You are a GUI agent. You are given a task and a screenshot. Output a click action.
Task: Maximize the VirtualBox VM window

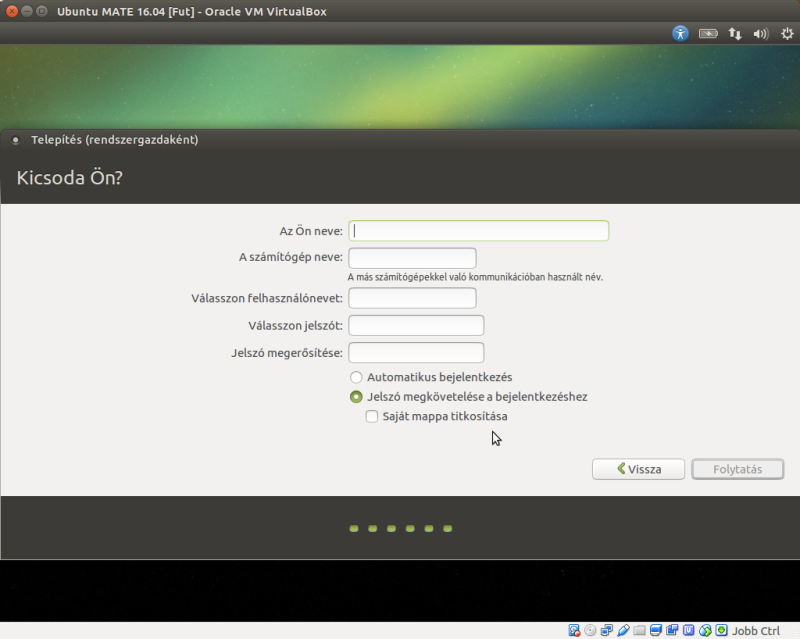click(42, 11)
